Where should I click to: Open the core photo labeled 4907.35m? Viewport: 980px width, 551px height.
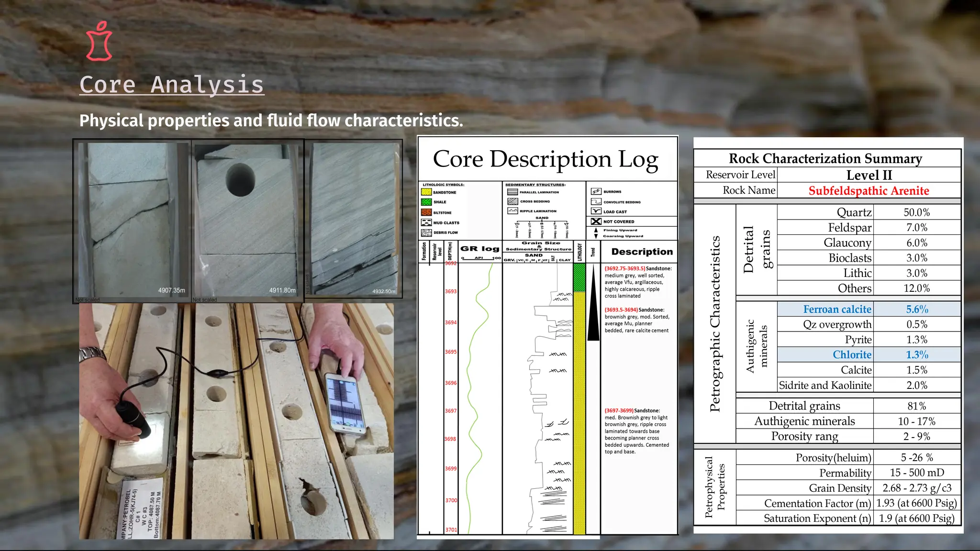(133, 221)
